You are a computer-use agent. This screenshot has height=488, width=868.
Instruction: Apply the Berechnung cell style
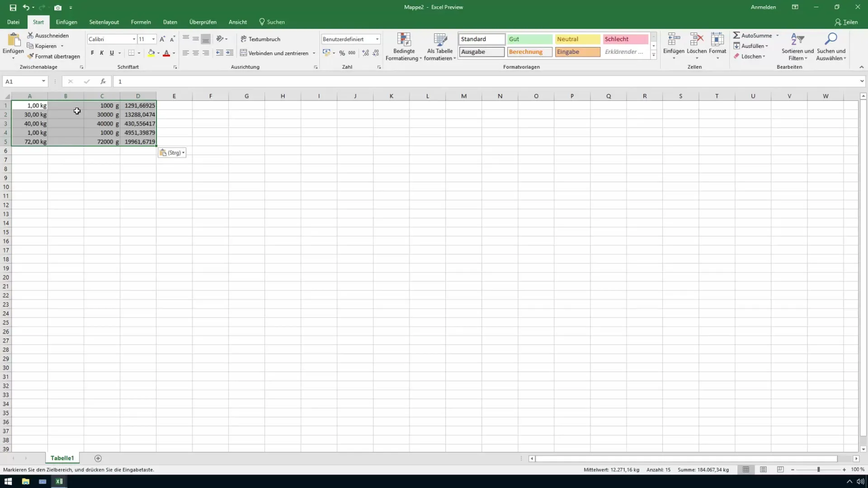tap(529, 52)
